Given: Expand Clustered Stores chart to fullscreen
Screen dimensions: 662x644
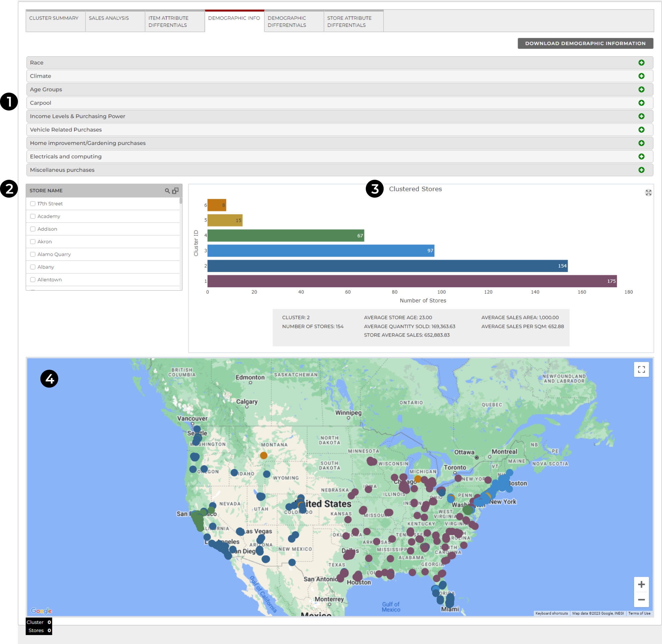Looking at the screenshot, I should point(648,193).
